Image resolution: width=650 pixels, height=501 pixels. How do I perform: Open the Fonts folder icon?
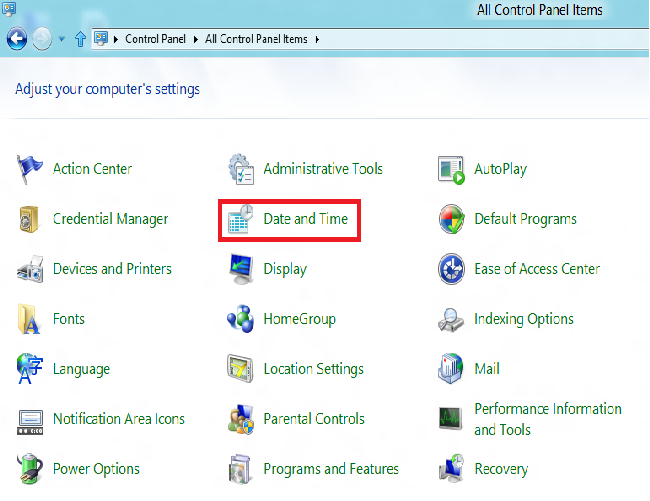coord(29,319)
